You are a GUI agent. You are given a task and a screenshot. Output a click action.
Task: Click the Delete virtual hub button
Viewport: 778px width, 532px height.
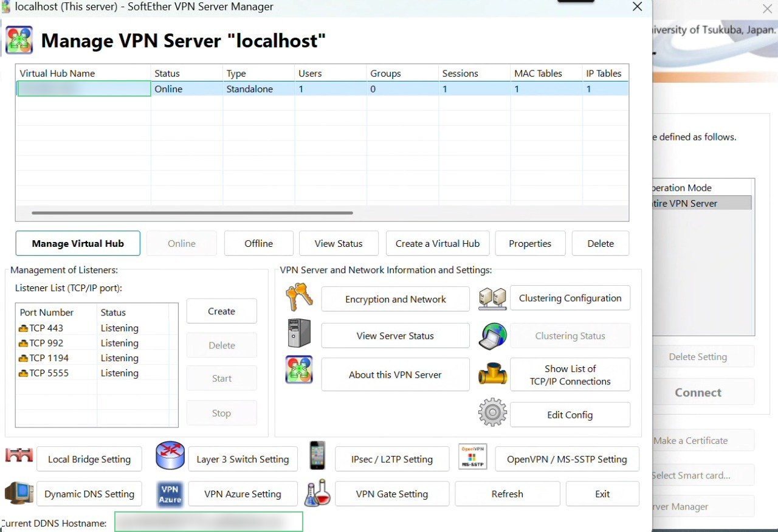pos(601,243)
